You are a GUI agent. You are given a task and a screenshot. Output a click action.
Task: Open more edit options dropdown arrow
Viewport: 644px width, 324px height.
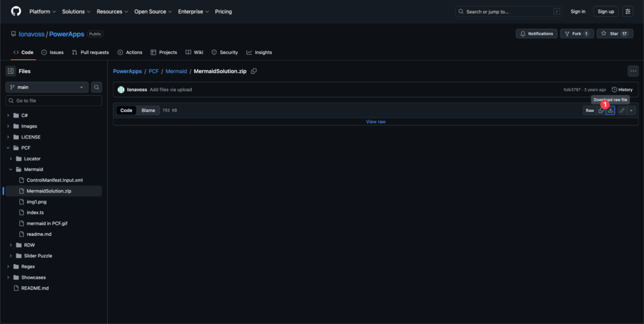(631, 111)
